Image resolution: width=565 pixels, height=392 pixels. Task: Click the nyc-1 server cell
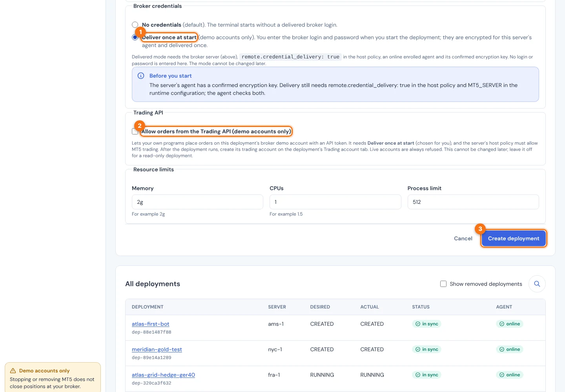click(275, 349)
